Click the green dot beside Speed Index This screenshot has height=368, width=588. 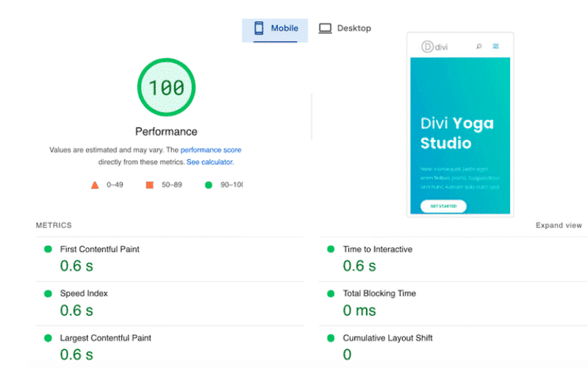point(48,294)
